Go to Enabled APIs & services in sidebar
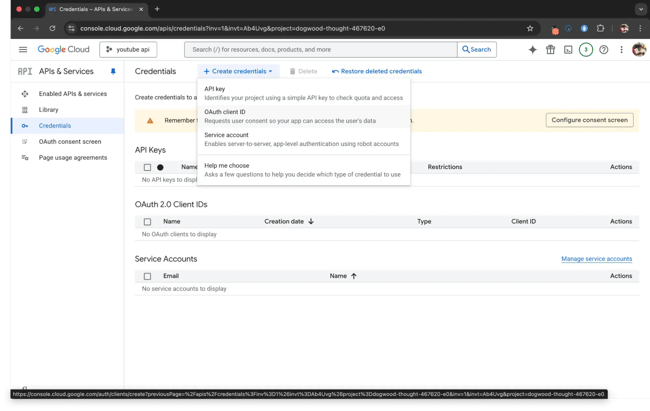Screen dimensions: 650x411 73,94
